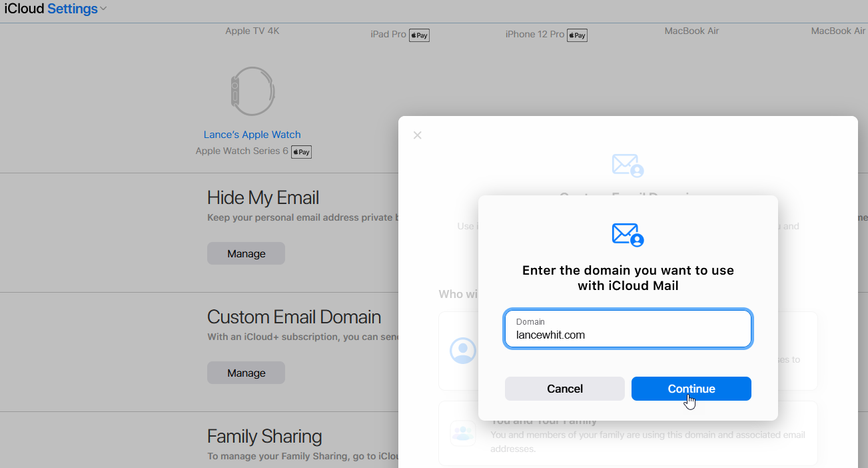Open Lance's Apple Watch link
This screenshot has width=868, height=468.
pyautogui.click(x=252, y=135)
